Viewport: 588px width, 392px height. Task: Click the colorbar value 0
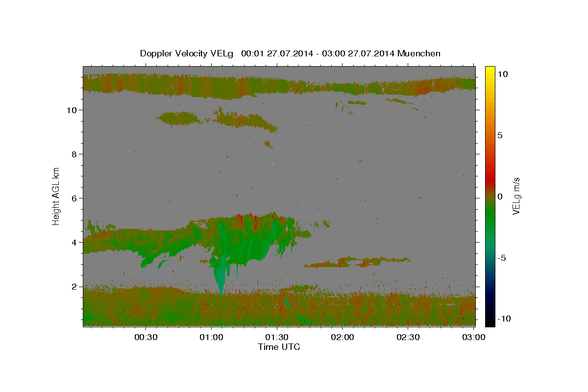coord(500,196)
